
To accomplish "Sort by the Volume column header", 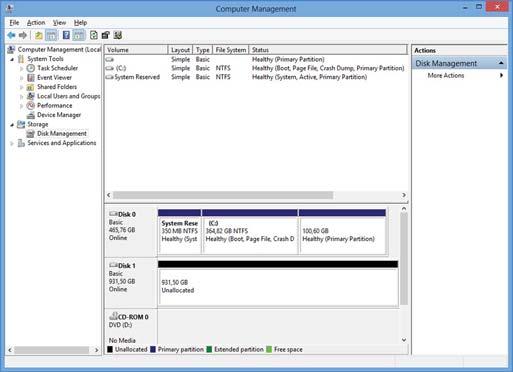I will [x=136, y=50].
